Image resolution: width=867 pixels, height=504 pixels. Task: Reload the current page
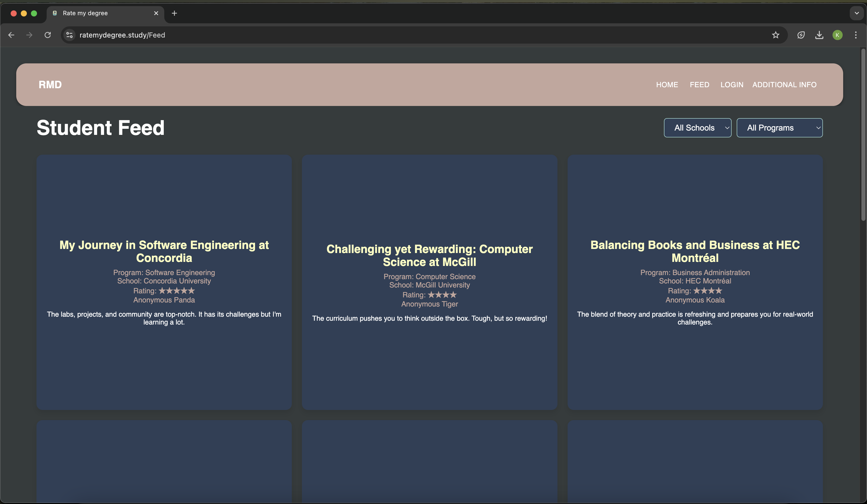[48, 35]
